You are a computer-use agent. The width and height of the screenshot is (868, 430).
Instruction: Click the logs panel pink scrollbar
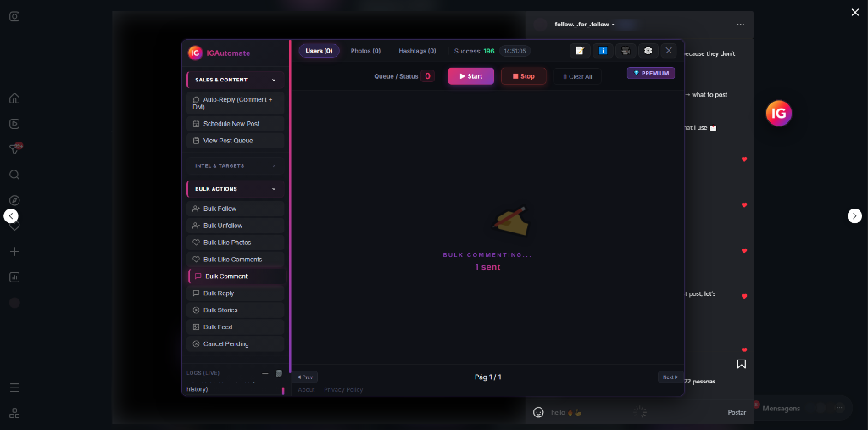tap(283, 391)
